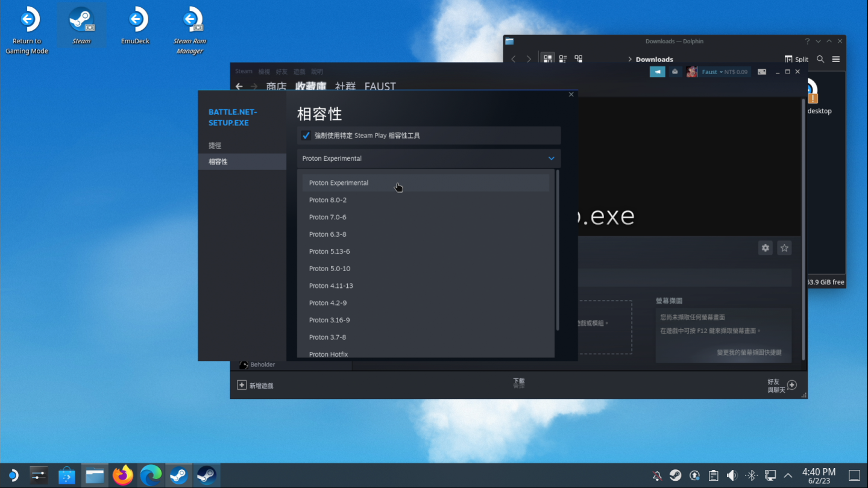The height and width of the screenshot is (488, 868).
Task: Choose Proton 3.16-9 from the list
Action: click(426, 320)
